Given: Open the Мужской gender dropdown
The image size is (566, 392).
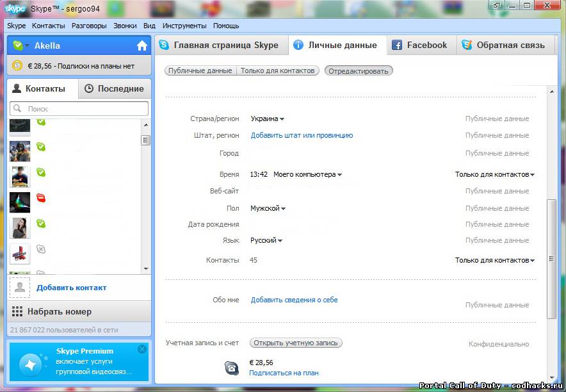Looking at the screenshot, I should tap(268, 208).
